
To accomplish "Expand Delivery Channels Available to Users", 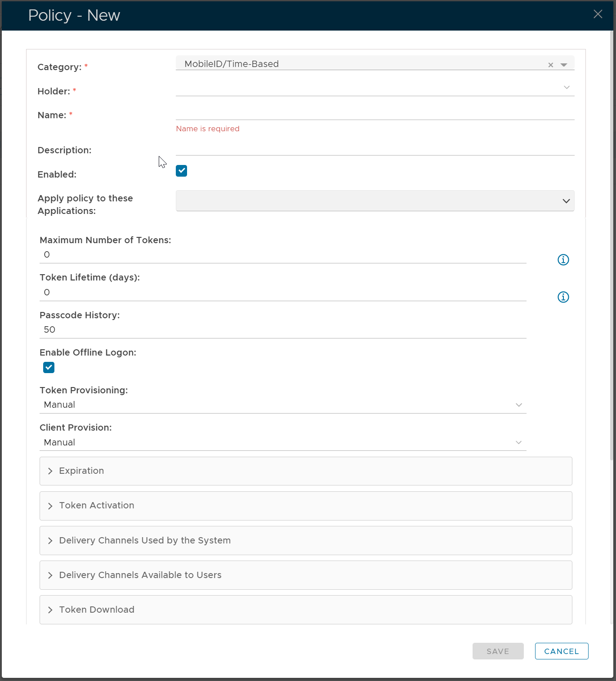I will [x=305, y=575].
